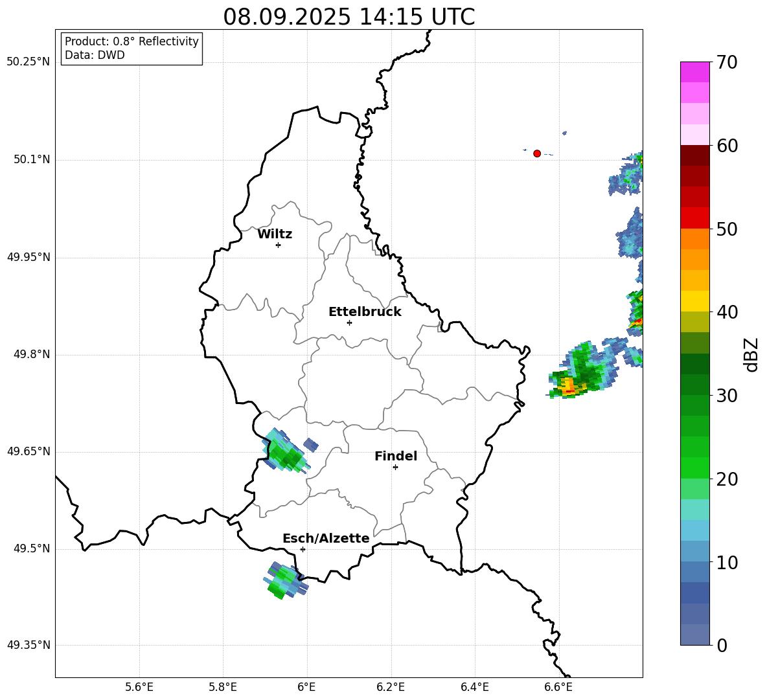Click the 0 colorbar tick label

click(x=722, y=646)
